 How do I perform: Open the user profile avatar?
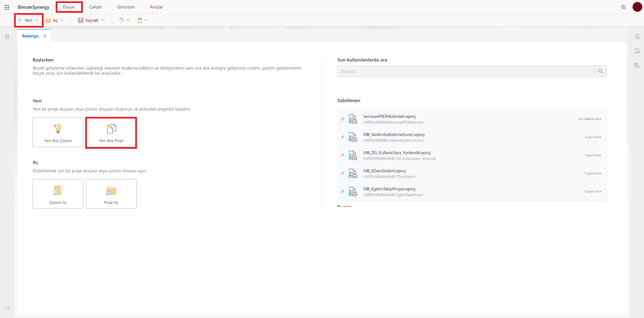pos(637,7)
